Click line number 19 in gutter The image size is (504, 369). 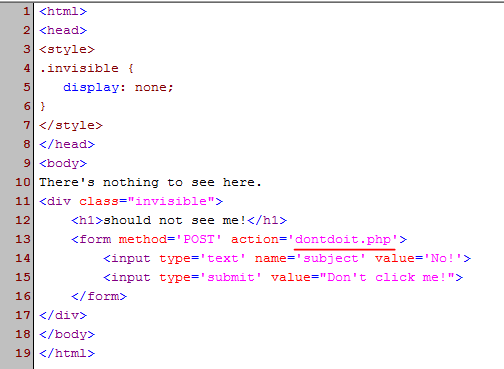pyautogui.click(x=23, y=353)
